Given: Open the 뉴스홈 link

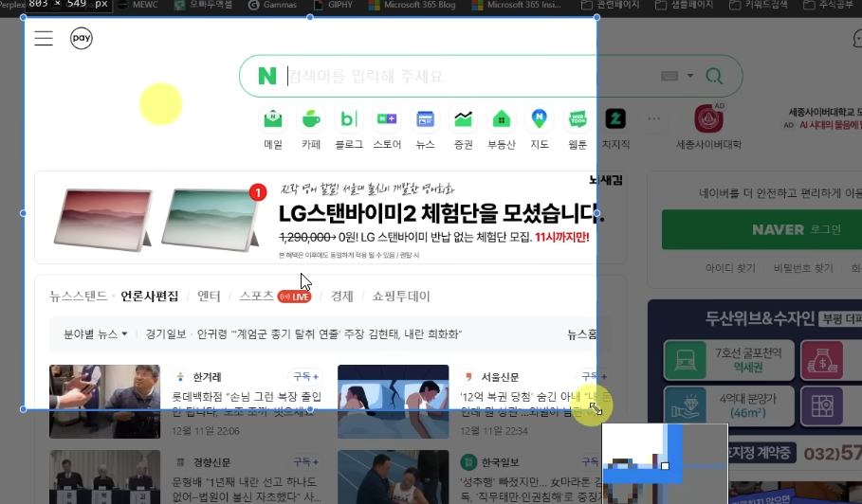Looking at the screenshot, I should (x=583, y=333).
